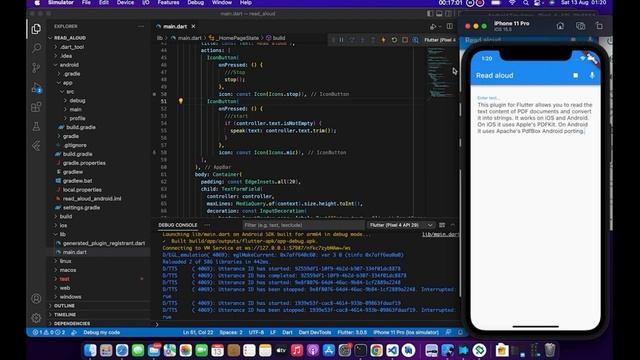640x360 pixels.
Task: Click the text field in Read aloud app
Action: [535, 118]
